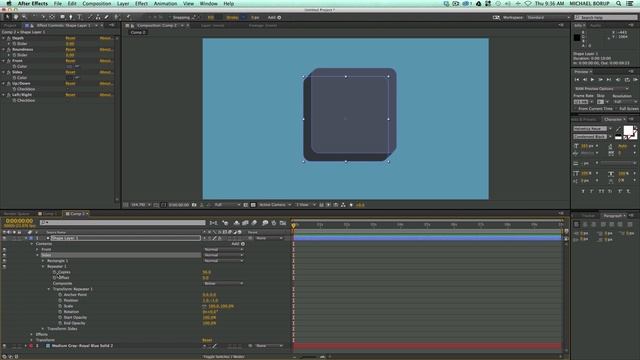The width and height of the screenshot is (640, 360).
Task: Jump to first frame in Preview
Action: click(x=577, y=80)
